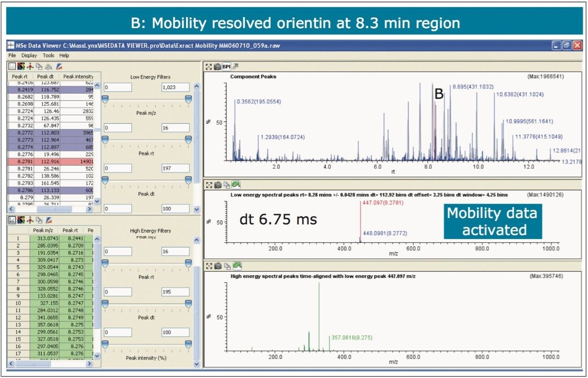Click the camera snapshot icon of Component Peaks plot
588x378 pixels.
[217, 67]
